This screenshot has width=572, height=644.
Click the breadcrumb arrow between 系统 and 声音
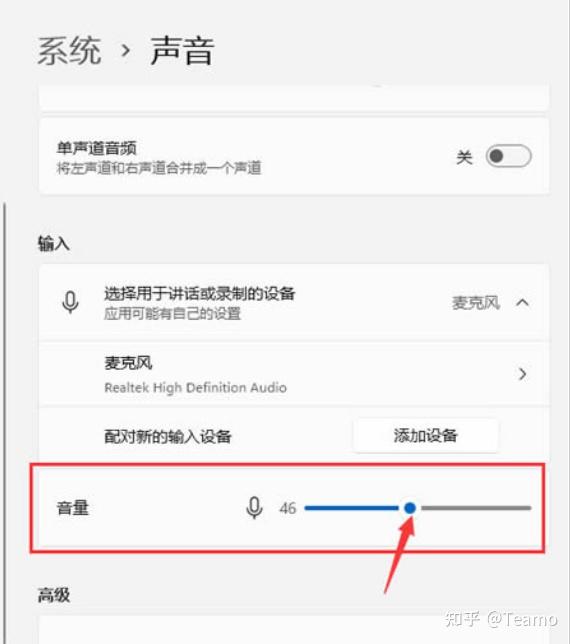[126, 50]
